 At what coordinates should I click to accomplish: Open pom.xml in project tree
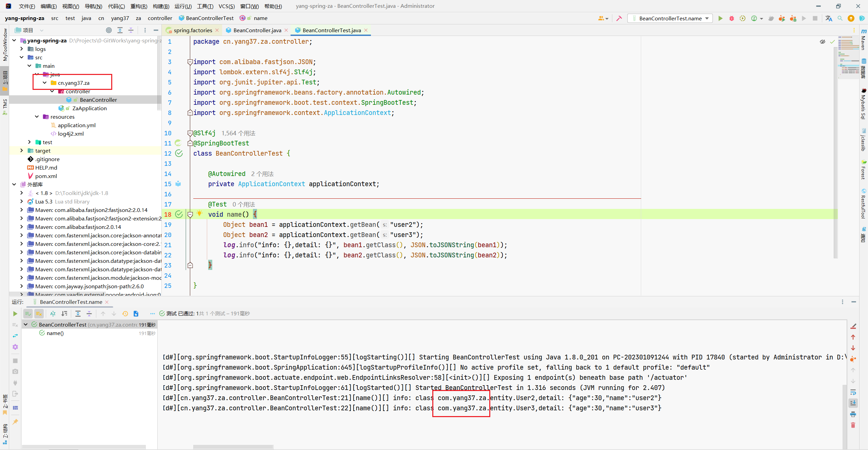(x=46, y=176)
